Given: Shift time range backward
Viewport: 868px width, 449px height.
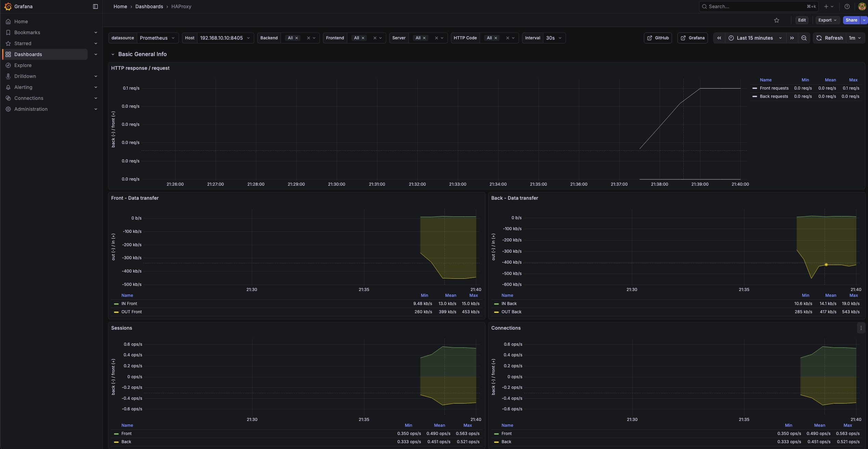Looking at the screenshot, I should coord(719,38).
